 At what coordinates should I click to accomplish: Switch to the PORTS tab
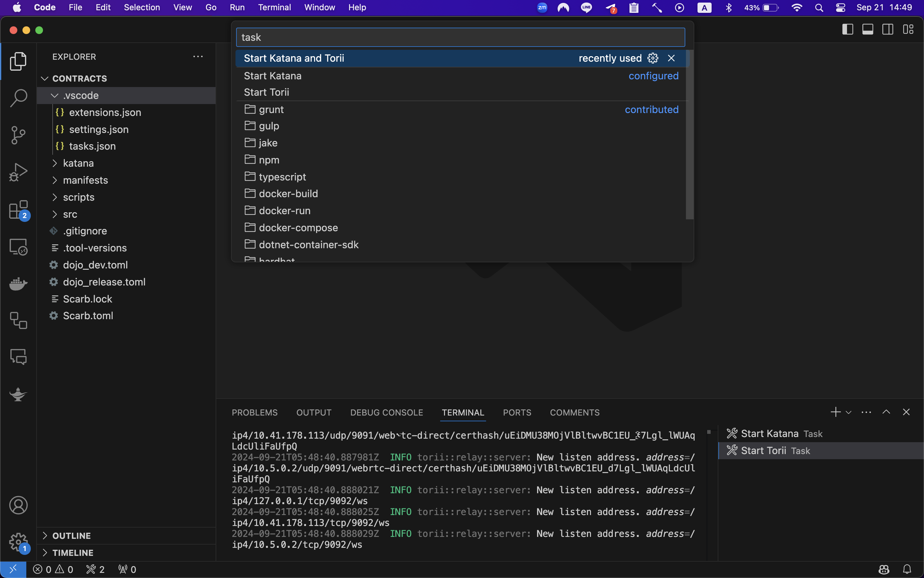coord(517,413)
